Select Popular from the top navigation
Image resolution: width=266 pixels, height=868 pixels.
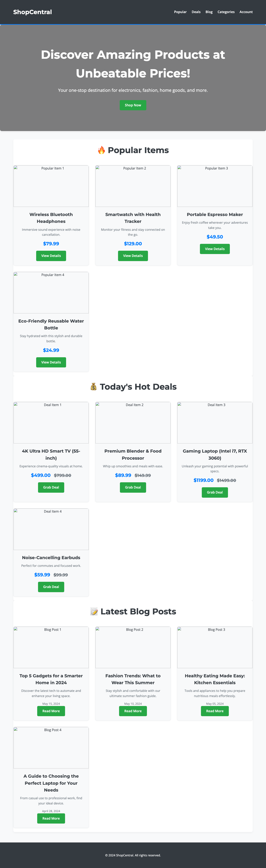click(x=180, y=12)
